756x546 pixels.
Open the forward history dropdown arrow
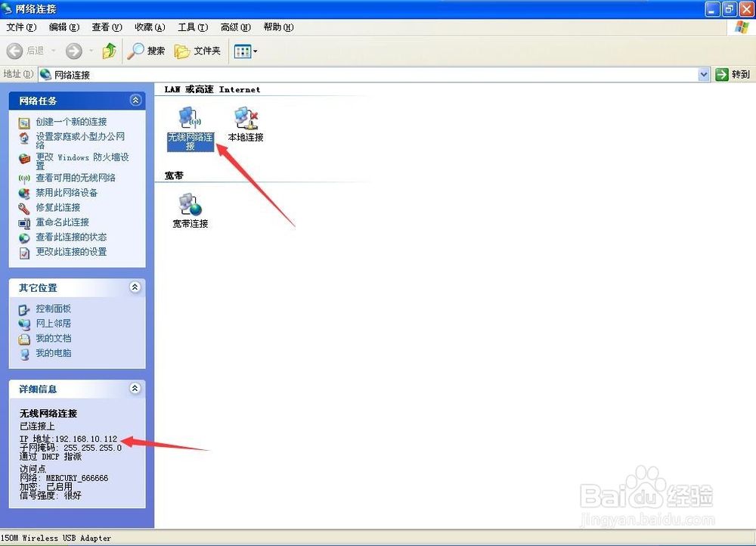[91, 51]
